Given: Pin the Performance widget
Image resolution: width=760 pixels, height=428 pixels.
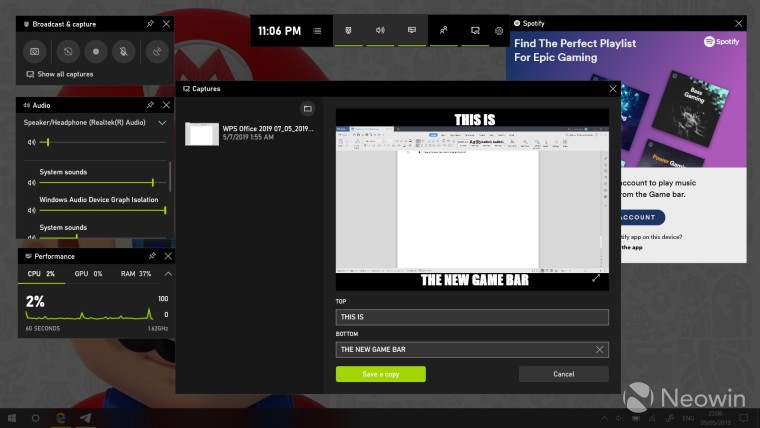Looking at the screenshot, I should [x=152, y=256].
